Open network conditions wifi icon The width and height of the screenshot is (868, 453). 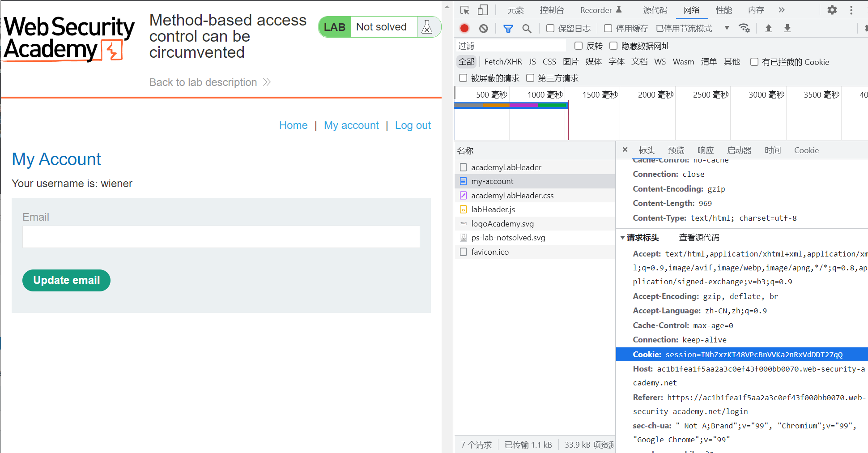click(744, 28)
